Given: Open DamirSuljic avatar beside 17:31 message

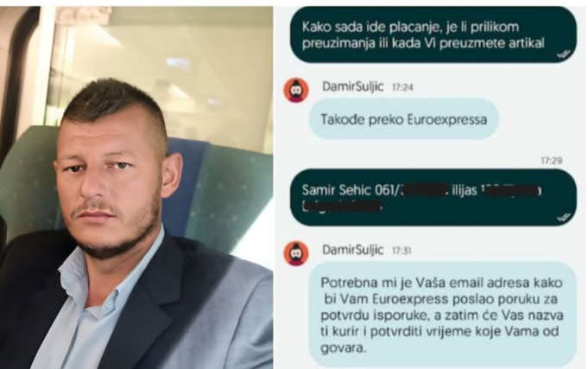Looking at the screenshot, I should pyautogui.click(x=296, y=253).
